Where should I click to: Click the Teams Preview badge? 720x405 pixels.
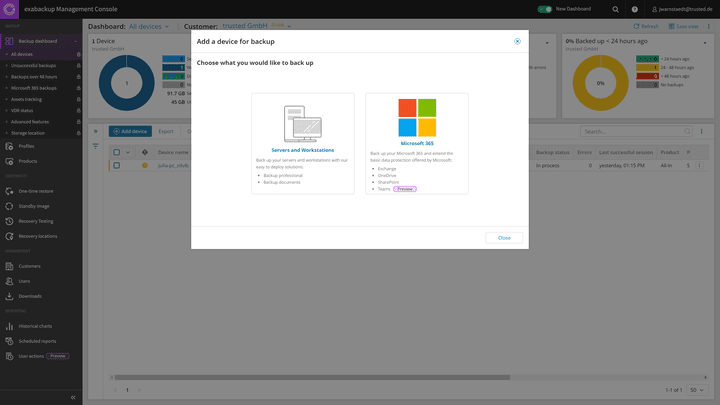(405, 189)
